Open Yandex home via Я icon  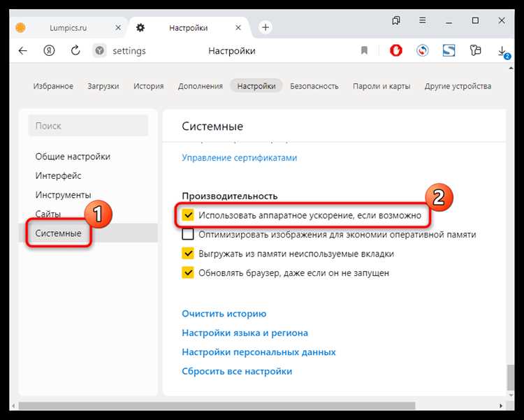click(x=49, y=51)
